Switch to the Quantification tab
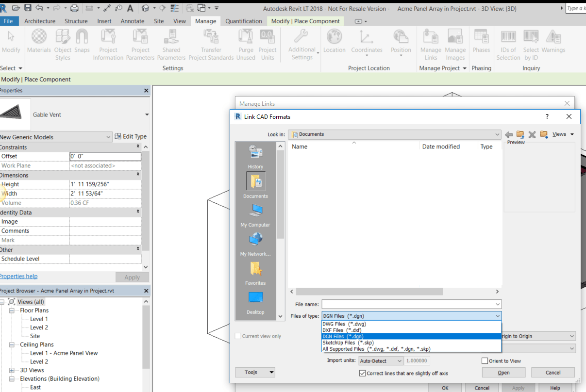 pos(244,21)
